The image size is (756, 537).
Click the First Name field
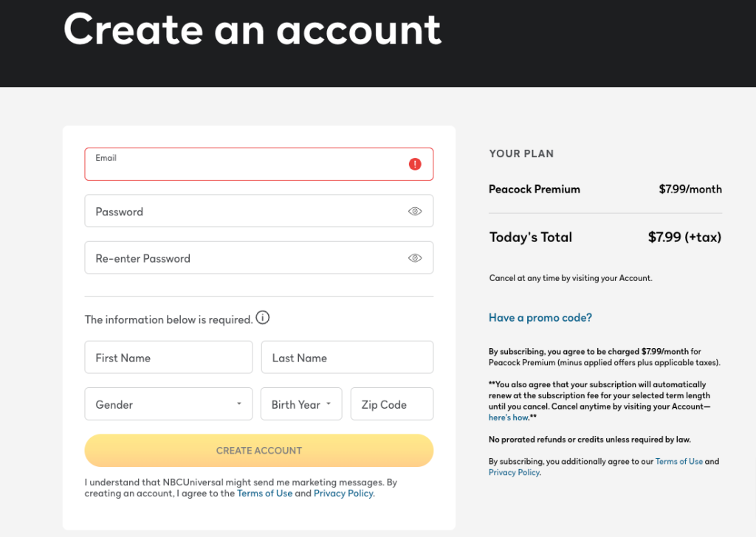[x=169, y=357]
